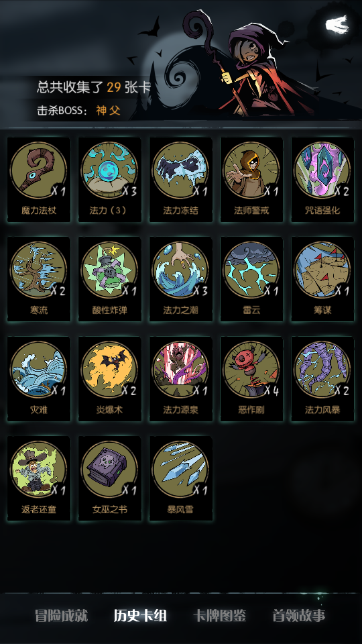Open the 女巫之书 purple book card
Screen dimensions: 362x644
coord(110,478)
